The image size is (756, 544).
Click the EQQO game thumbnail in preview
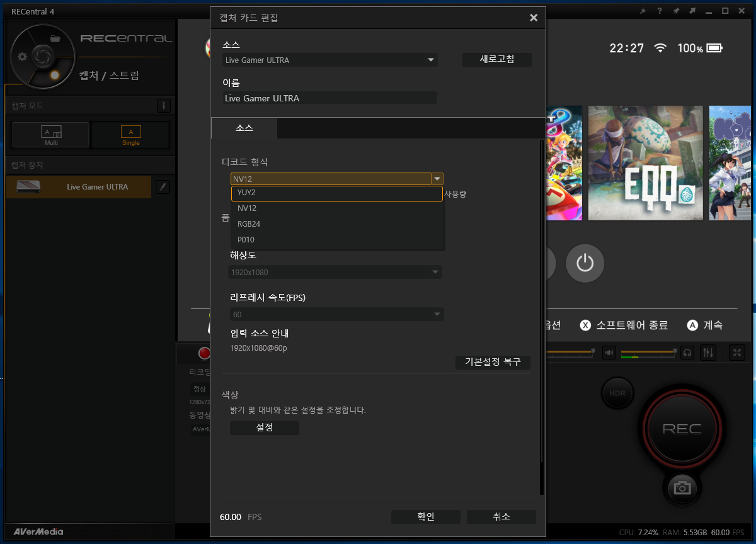pyautogui.click(x=645, y=162)
